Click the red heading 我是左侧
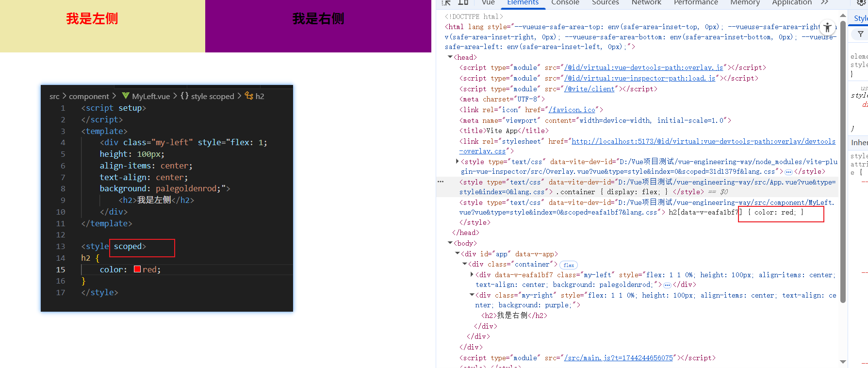Screen dimensions: 868x368 [x=92, y=19]
